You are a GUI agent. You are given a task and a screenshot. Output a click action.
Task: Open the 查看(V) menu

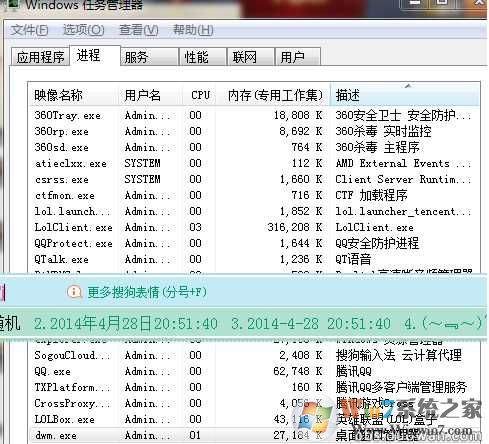139,30
